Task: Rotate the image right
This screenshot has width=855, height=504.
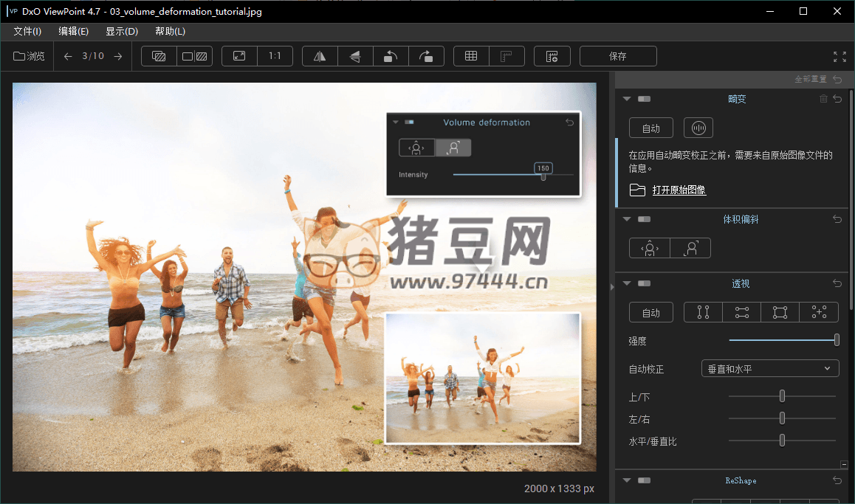Action: coord(426,57)
